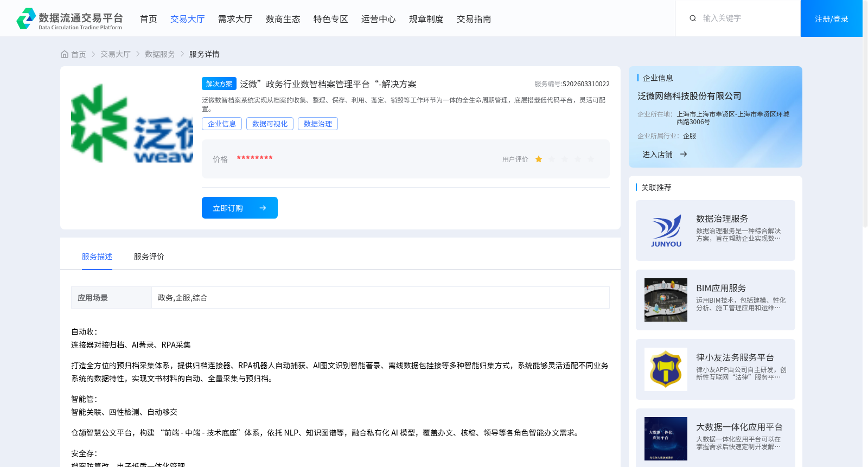868x467 pixels.
Task: Click the fifth rating star
Action: 591,159
